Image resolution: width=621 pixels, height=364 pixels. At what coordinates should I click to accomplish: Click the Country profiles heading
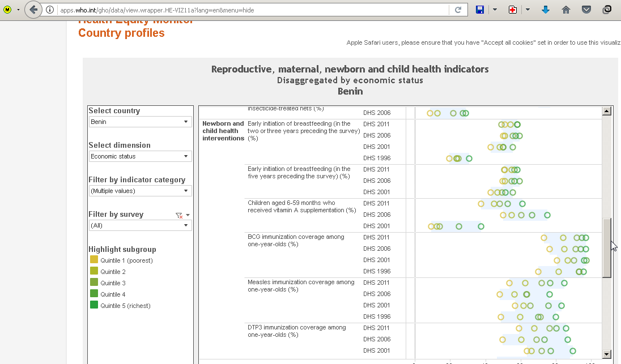121,33
